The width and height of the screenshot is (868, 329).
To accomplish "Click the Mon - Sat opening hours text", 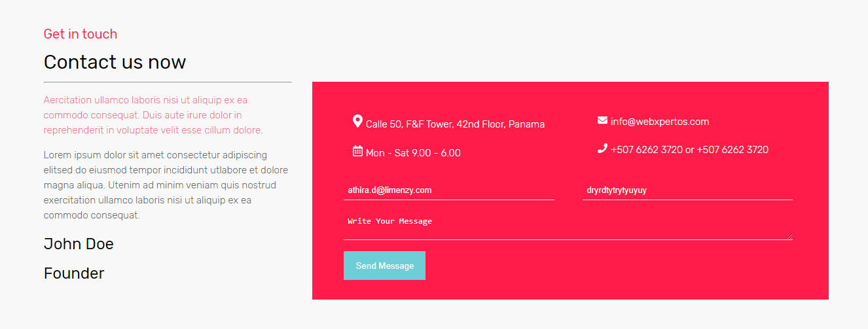I will point(413,153).
